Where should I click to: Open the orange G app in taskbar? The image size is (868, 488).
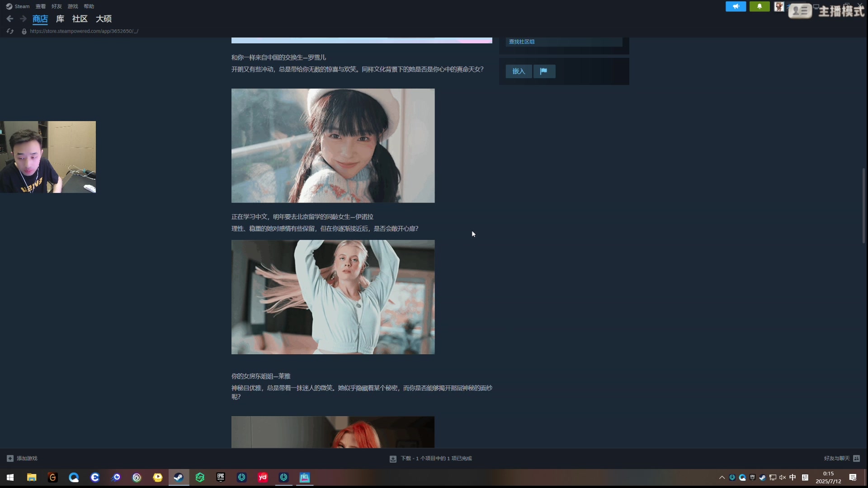53,477
